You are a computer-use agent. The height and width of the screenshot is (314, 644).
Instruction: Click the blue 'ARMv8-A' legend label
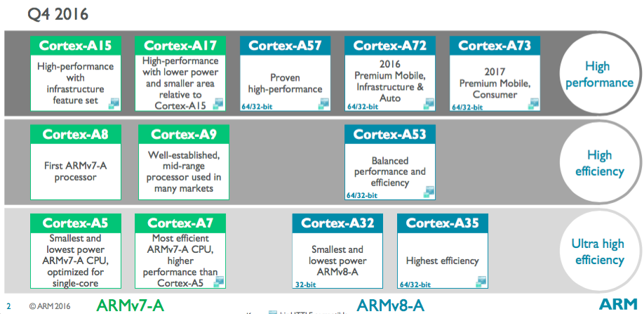[x=390, y=306]
